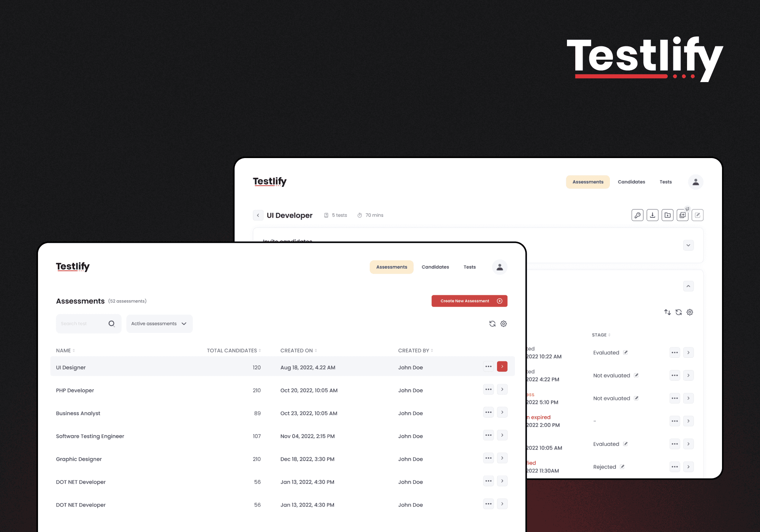Sort by STAGE column in back window

(x=601, y=335)
